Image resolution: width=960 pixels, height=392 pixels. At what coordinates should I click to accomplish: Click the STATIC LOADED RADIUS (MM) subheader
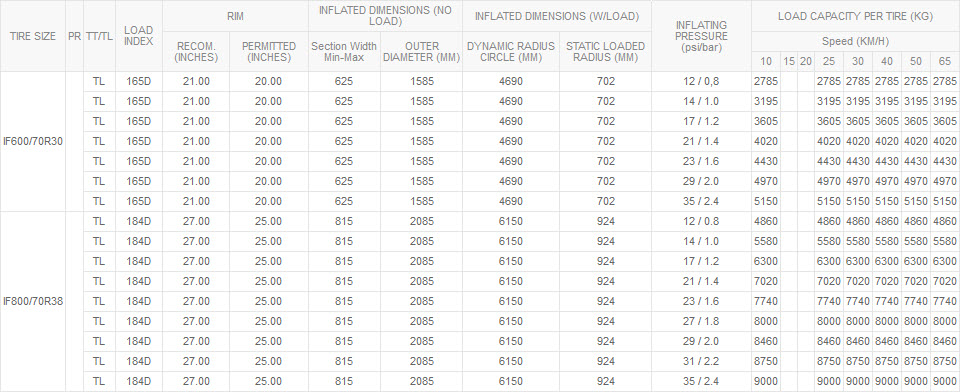(605, 52)
